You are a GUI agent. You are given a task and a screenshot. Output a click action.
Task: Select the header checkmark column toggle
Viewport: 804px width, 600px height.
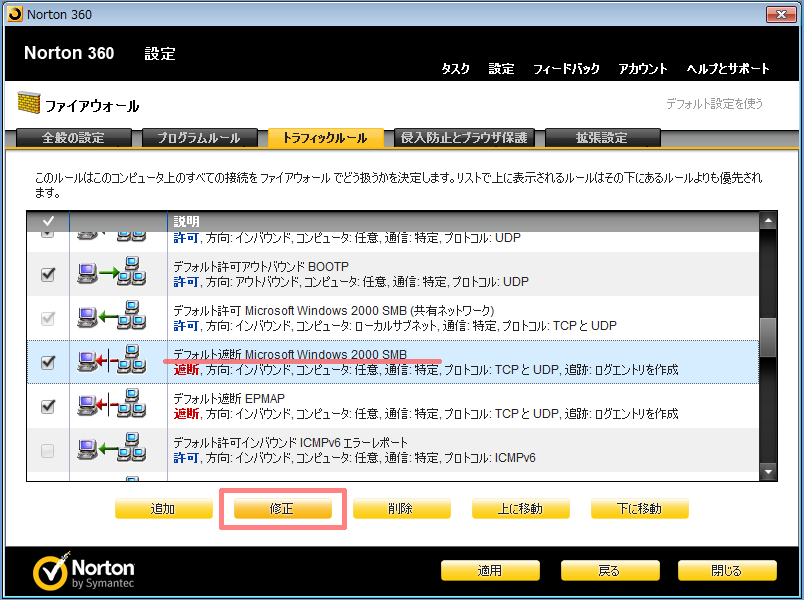[47, 220]
